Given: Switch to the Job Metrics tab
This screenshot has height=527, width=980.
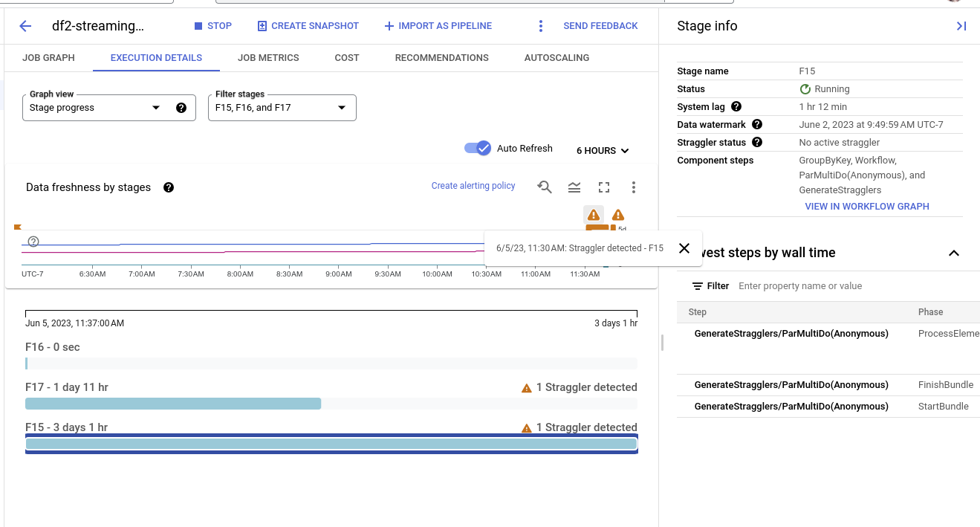Looking at the screenshot, I should pos(268,58).
